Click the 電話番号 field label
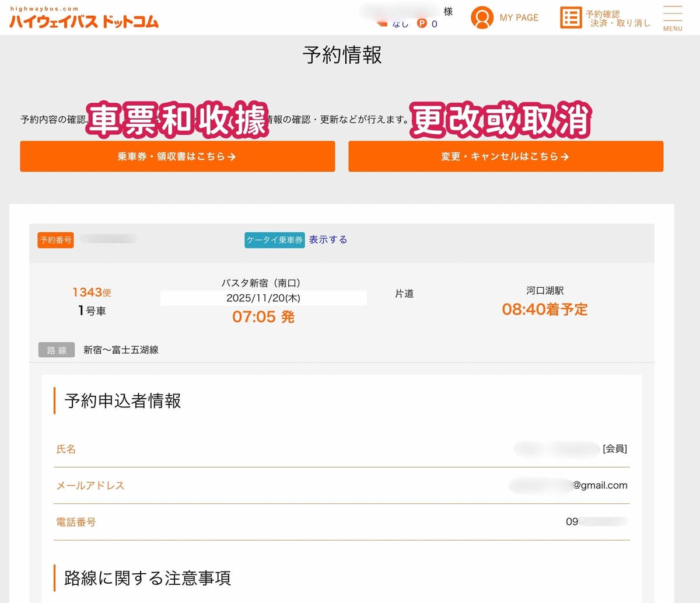Screen dimensions: 700x603 pos(76,522)
